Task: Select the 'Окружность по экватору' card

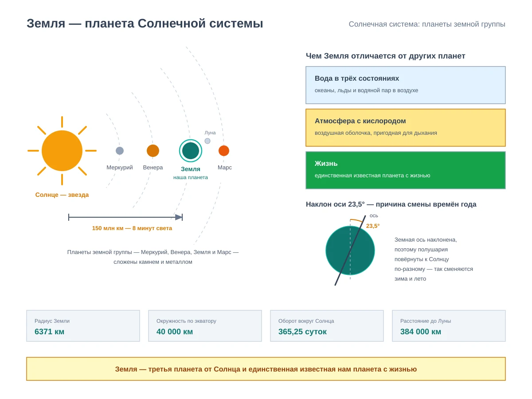Action: (x=205, y=326)
